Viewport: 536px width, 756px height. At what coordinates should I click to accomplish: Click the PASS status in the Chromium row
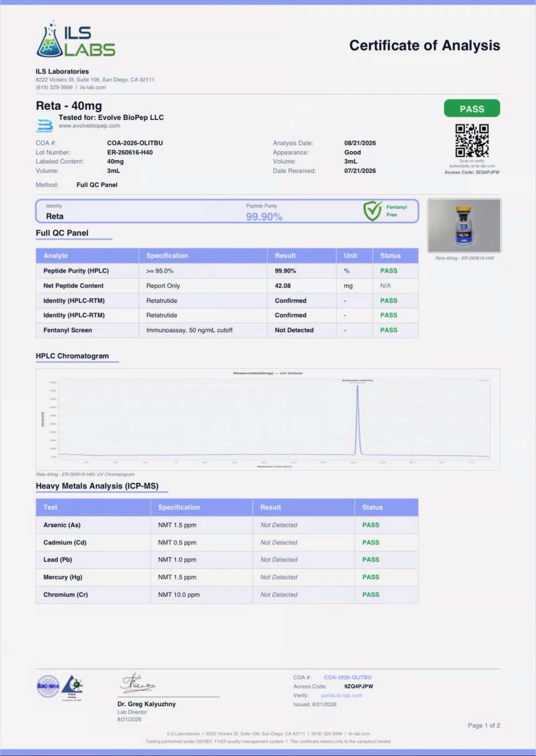(371, 594)
